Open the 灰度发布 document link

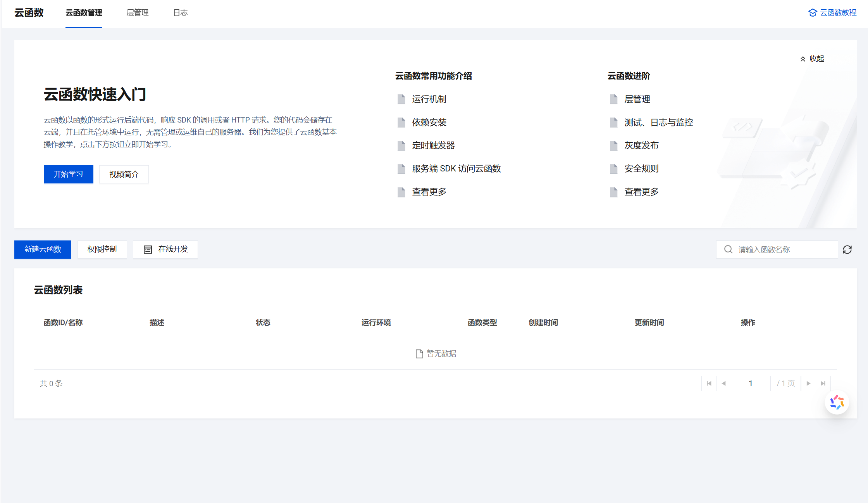(x=641, y=145)
